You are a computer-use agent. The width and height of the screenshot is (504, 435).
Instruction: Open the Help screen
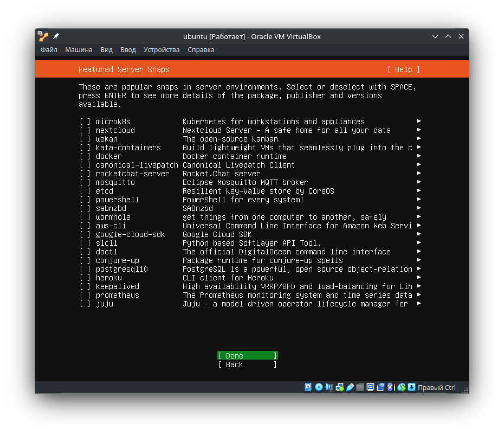click(404, 69)
